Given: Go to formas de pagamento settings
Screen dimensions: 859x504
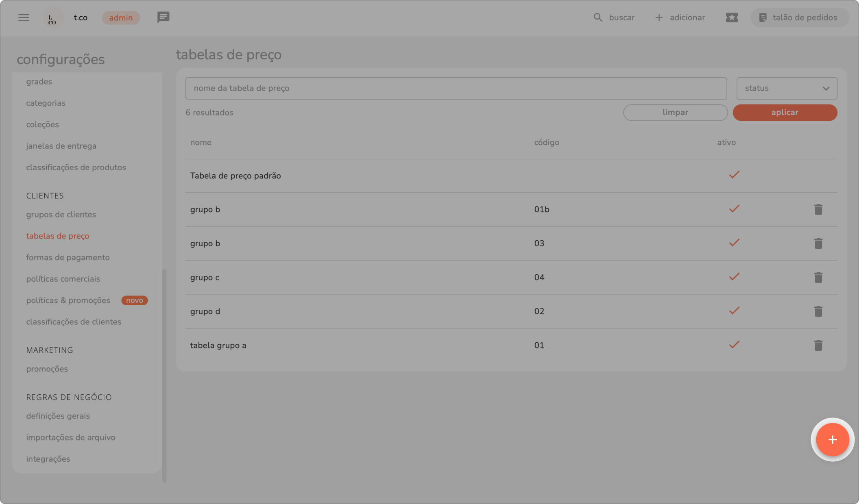Looking at the screenshot, I should 68,257.
